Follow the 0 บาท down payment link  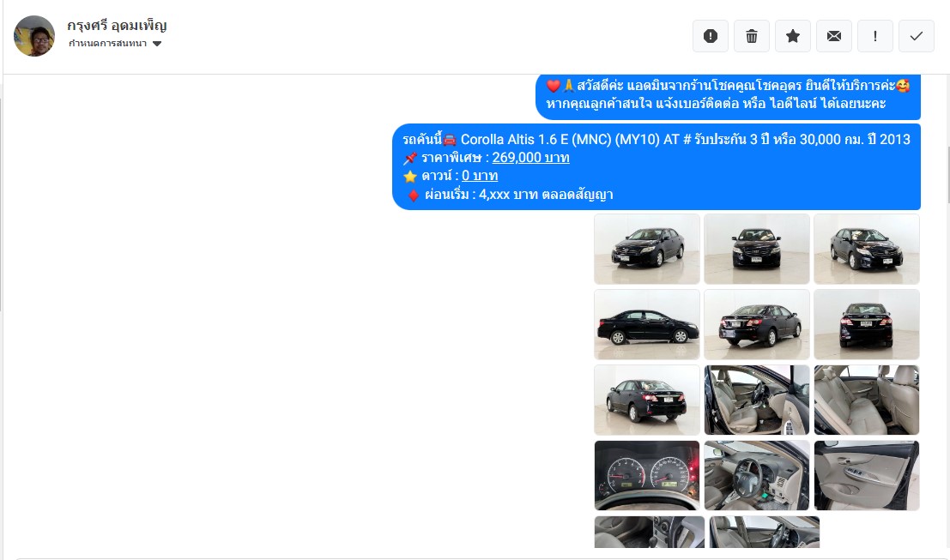point(480,176)
